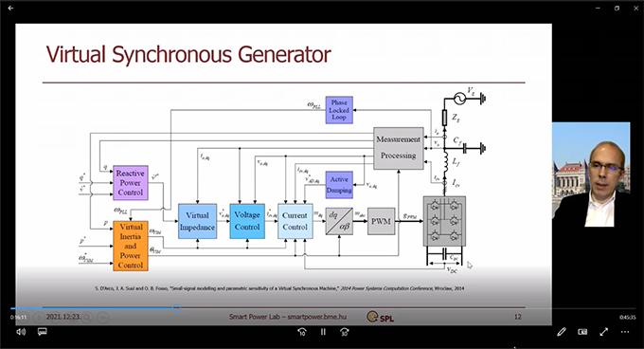The height and width of the screenshot is (349, 644).
Task: Click the total duration label 0:45:35
Action: (627, 318)
